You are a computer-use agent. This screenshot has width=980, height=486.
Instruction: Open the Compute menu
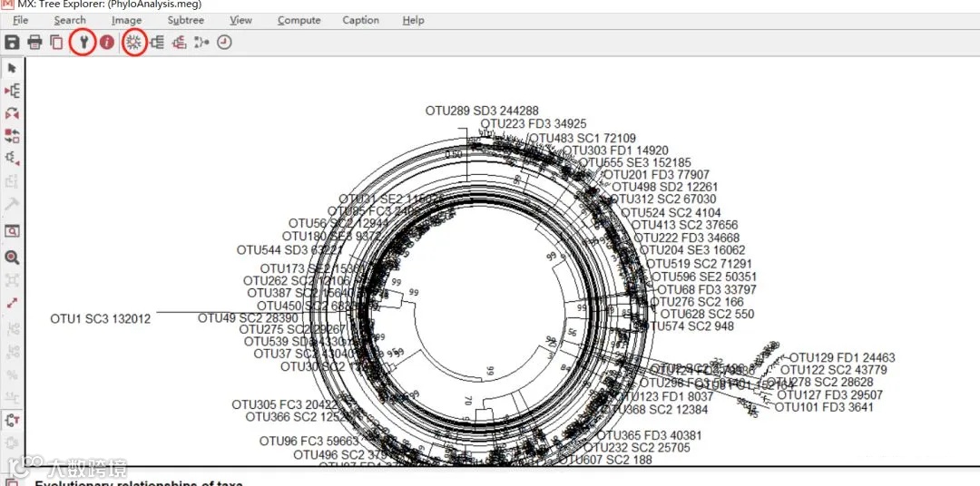pos(299,20)
